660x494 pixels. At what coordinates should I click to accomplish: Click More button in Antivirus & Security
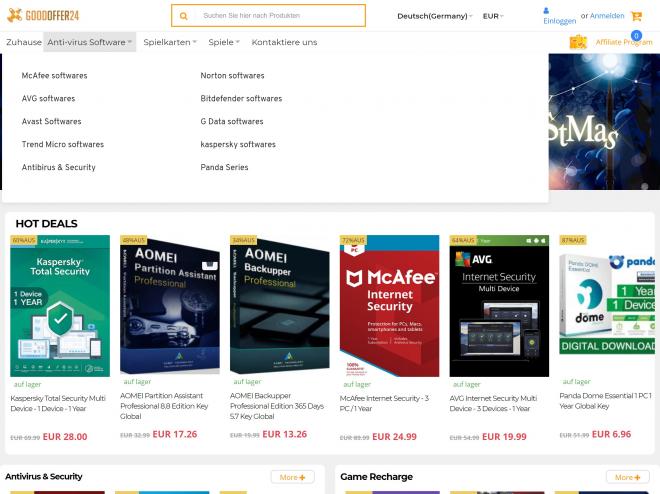point(293,477)
